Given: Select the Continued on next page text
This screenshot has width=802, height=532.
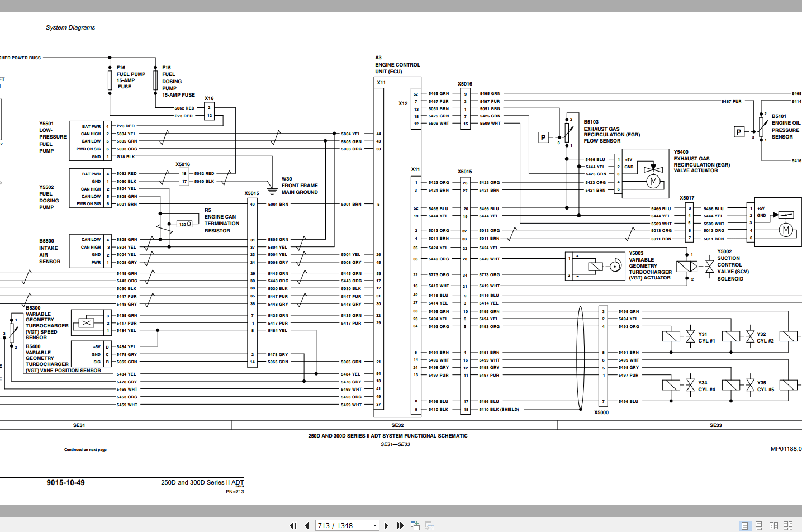Looking at the screenshot, I should coord(85,450).
